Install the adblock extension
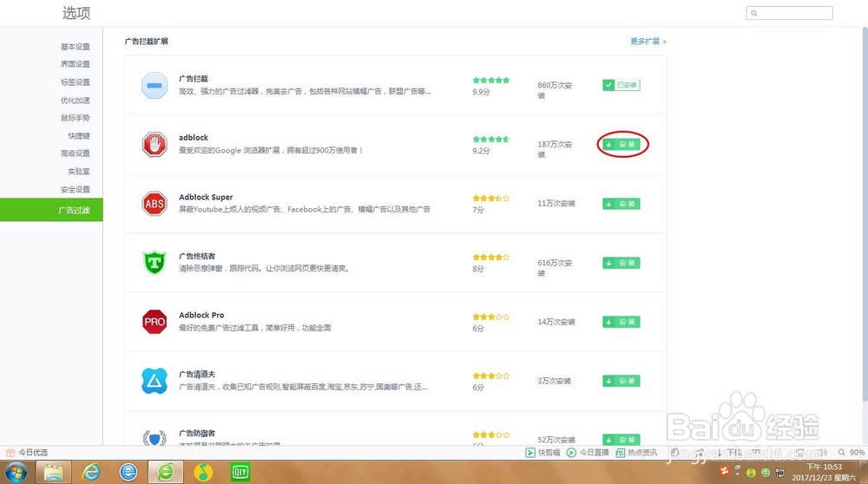The height and width of the screenshot is (484, 868). click(x=621, y=144)
